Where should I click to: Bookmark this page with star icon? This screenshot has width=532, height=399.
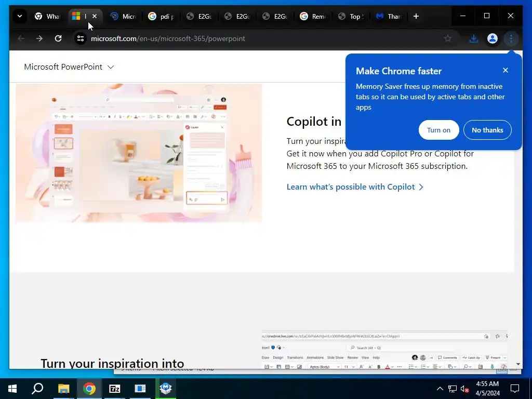click(x=448, y=38)
